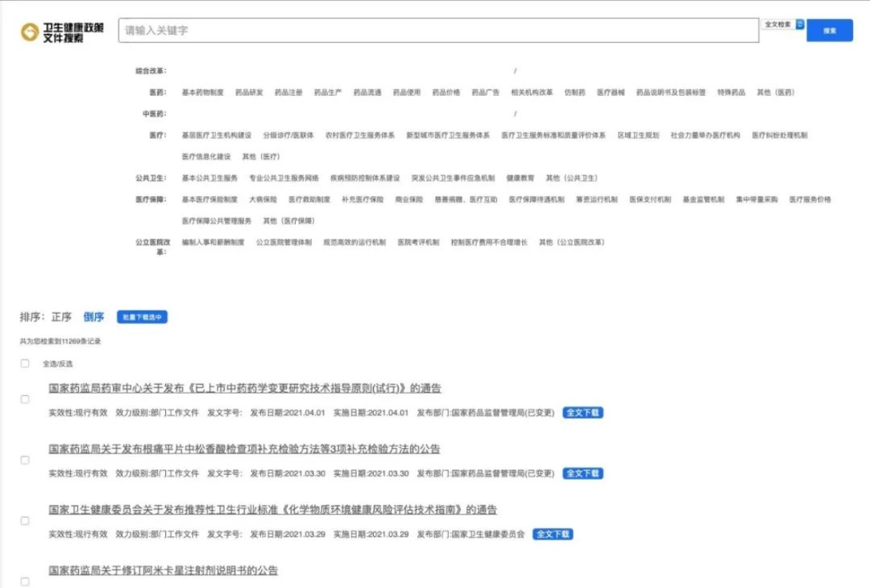Check the box for 根痛平片 document
Viewport: 870px width, 588px height.
click(25, 460)
